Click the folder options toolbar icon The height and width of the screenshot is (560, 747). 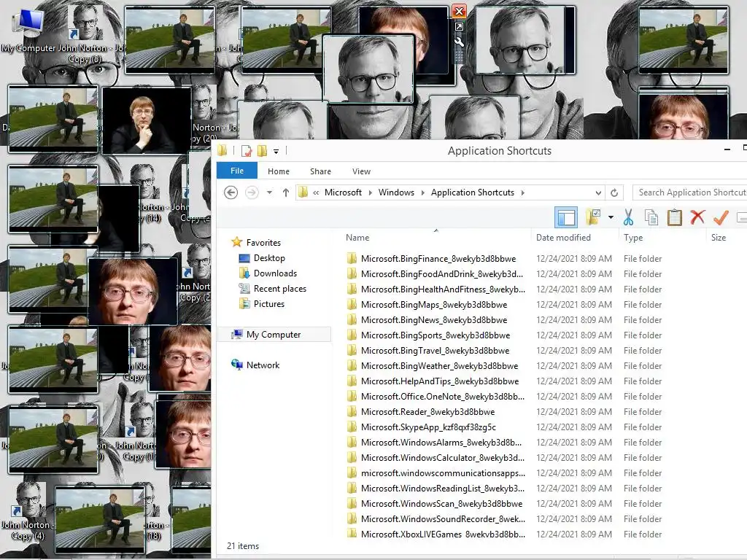592,217
